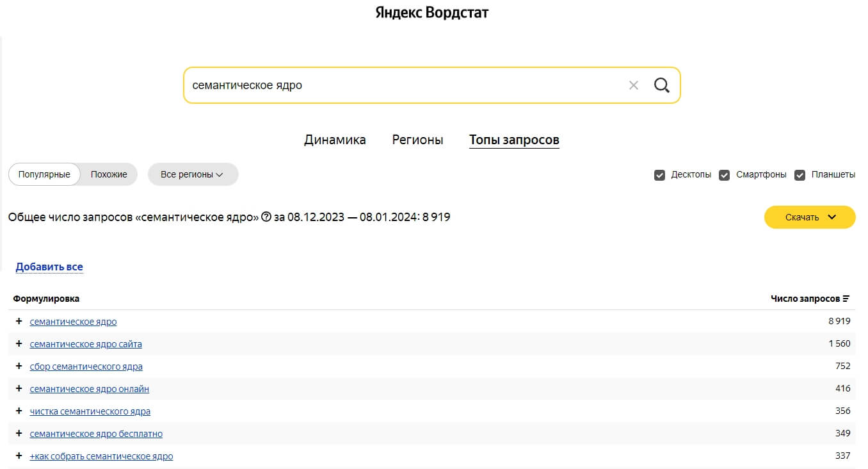868x469 pixels.
Task: Uncheck the Смартфоны checkbox
Action: click(725, 175)
